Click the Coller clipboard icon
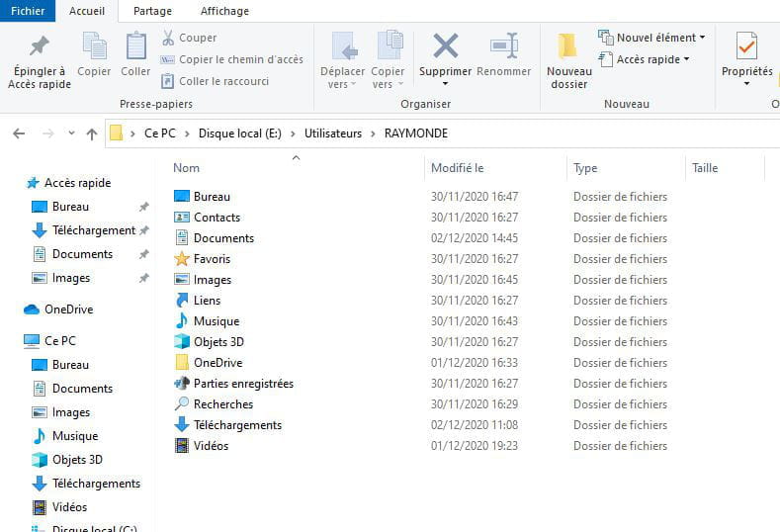This screenshot has height=532, width=780. click(x=135, y=46)
